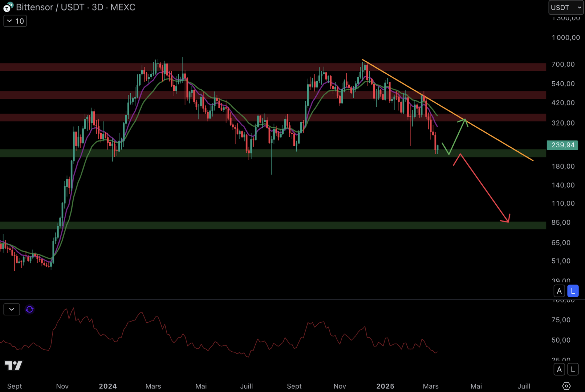Click the 85,00 price scale label
Viewport: 585px width, 392px height.
[561, 222]
